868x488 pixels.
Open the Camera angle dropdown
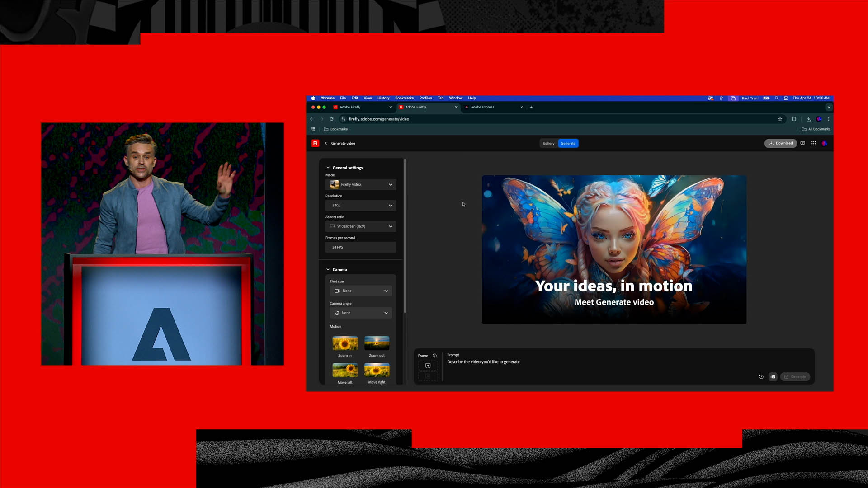coord(360,313)
